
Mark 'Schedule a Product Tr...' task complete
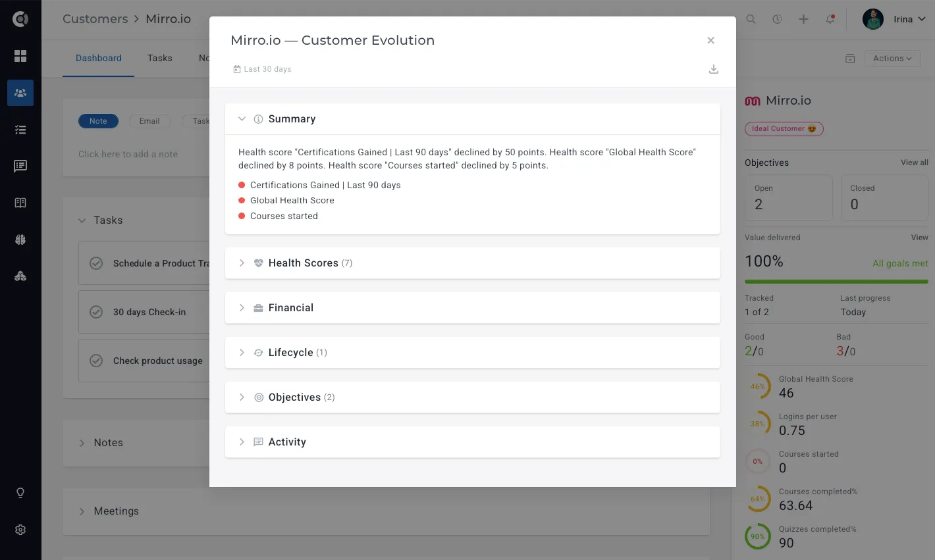tap(96, 263)
